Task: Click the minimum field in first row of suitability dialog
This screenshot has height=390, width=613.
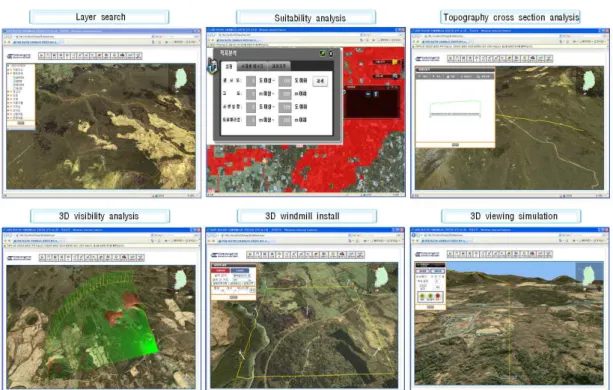Action: coord(251,81)
